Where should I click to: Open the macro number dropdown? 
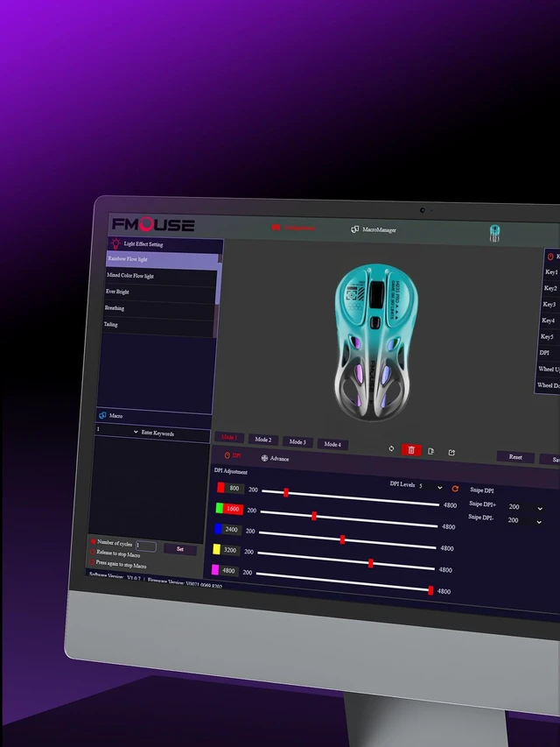[x=117, y=430]
